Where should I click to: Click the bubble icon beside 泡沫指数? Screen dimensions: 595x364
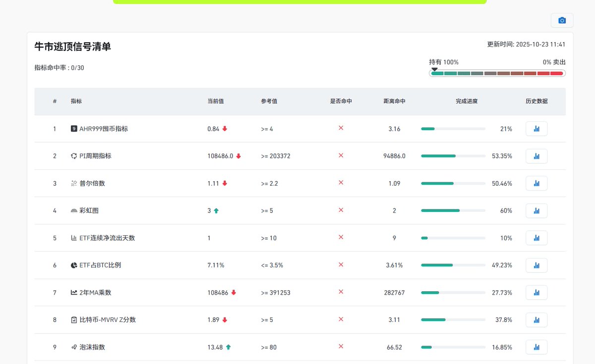74,347
